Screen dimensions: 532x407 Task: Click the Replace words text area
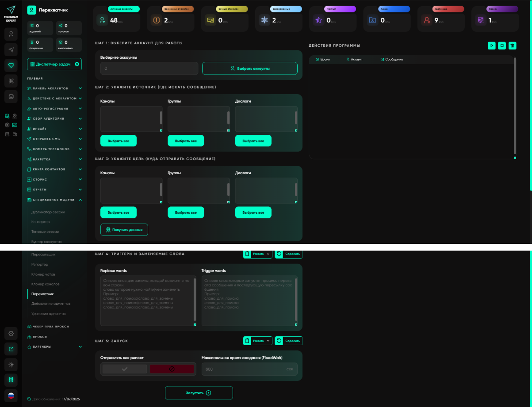148,301
